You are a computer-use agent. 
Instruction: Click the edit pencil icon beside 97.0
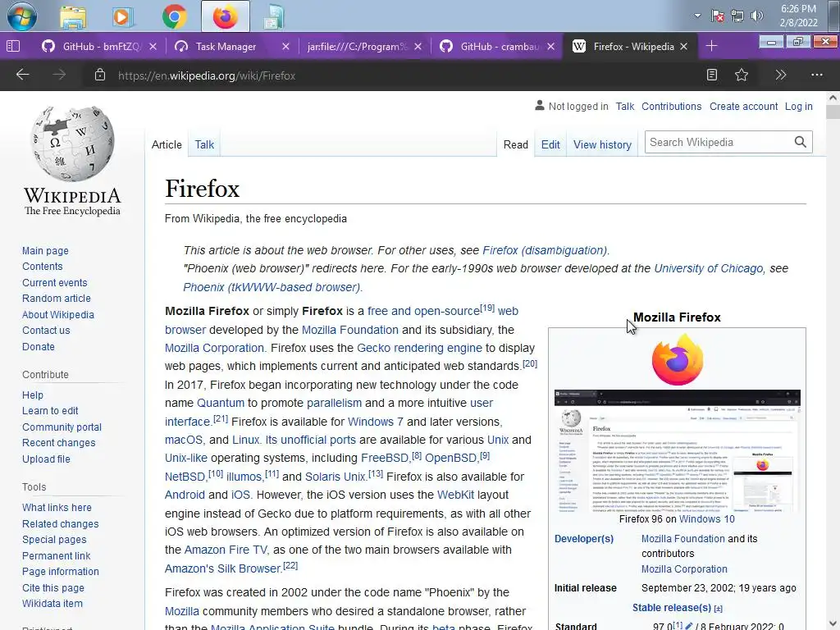click(x=688, y=626)
